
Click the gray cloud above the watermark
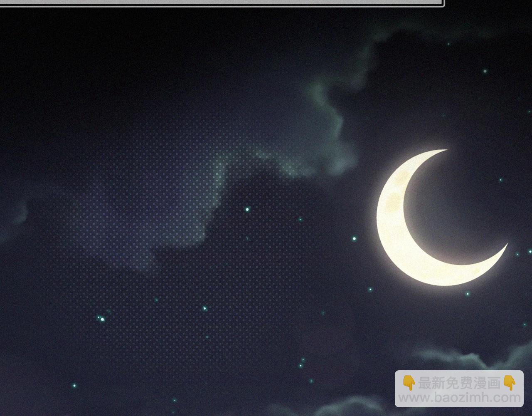[449, 358]
